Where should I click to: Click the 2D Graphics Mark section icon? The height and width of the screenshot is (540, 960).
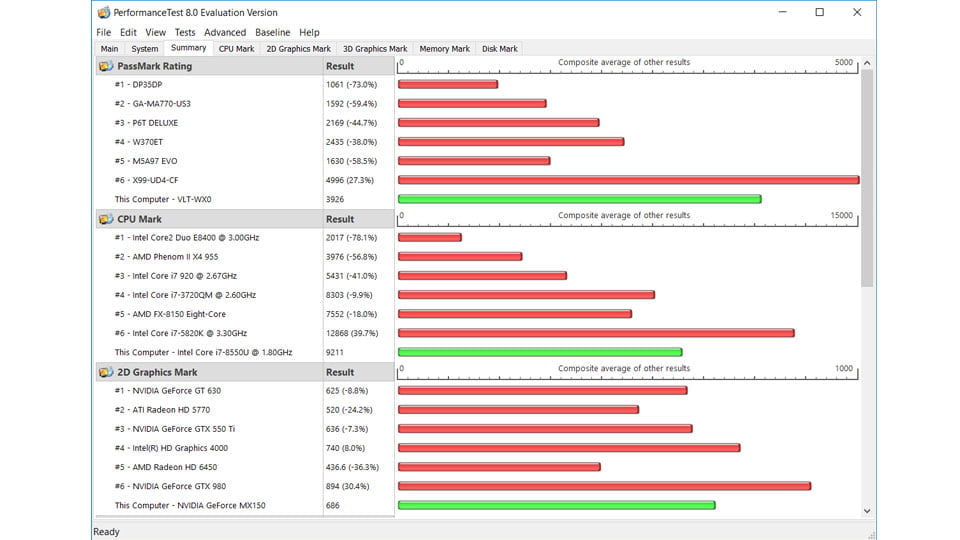(x=106, y=372)
